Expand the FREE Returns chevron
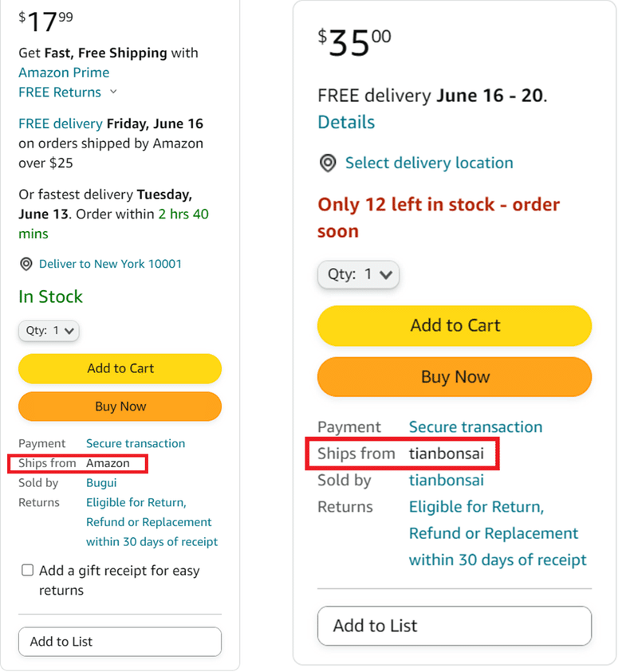This screenshot has height=672, width=638. pos(113,92)
